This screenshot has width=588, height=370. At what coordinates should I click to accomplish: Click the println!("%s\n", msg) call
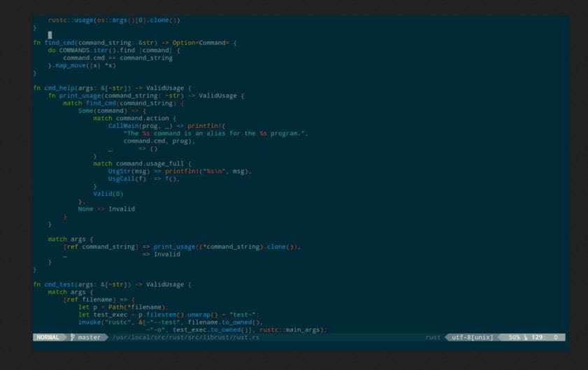coord(206,171)
